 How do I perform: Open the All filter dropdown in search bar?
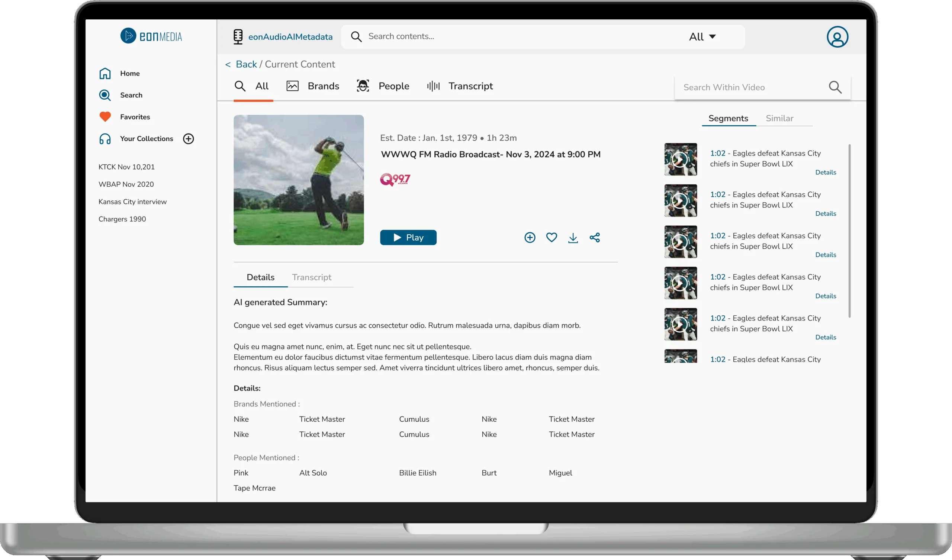tap(702, 37)
